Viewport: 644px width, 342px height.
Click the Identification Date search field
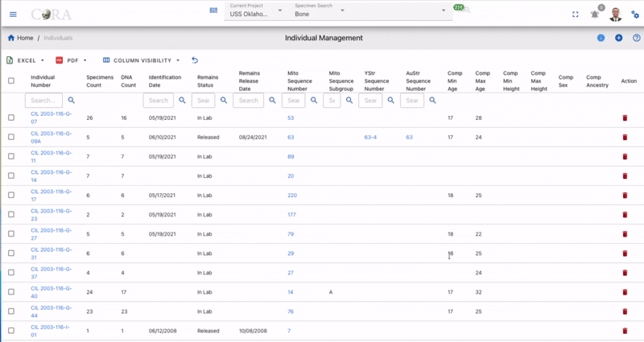[x=158, y=100]
